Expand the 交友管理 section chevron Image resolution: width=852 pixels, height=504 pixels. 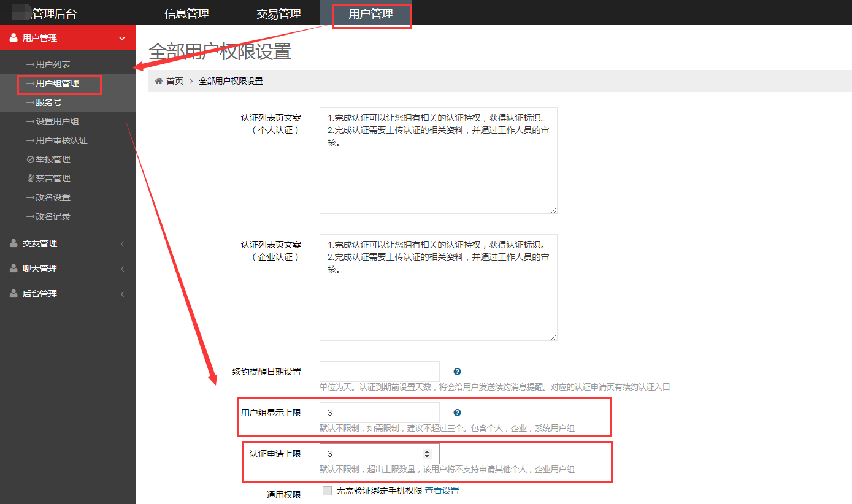click(x=122, y=244)
